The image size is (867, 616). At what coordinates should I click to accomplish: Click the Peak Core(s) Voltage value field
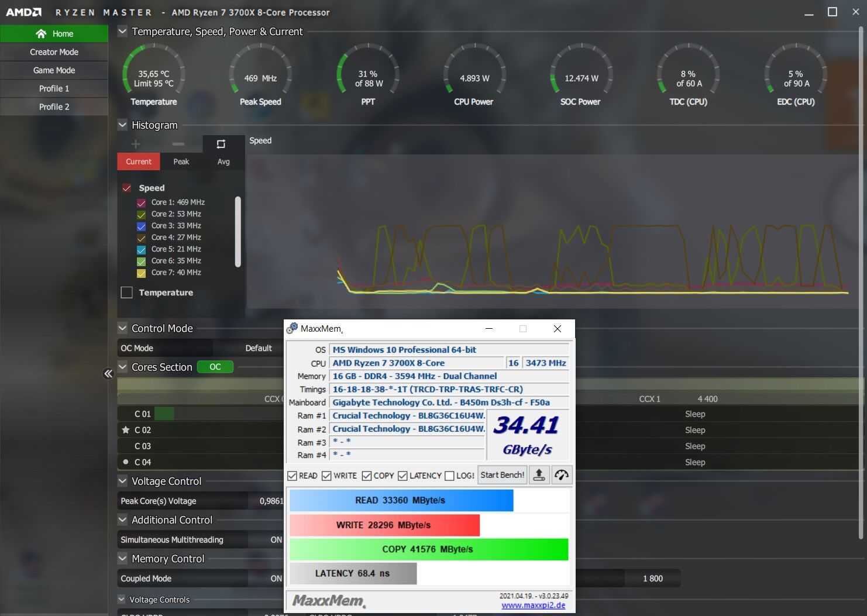point(266,501)
